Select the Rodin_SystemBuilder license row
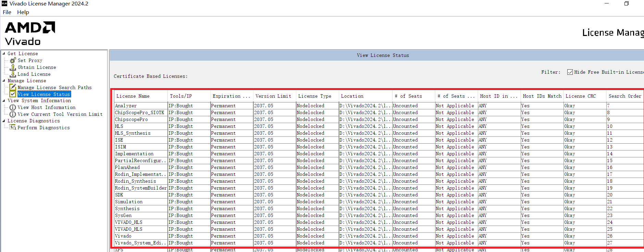The image size is (644, 252). click(379, 188)
